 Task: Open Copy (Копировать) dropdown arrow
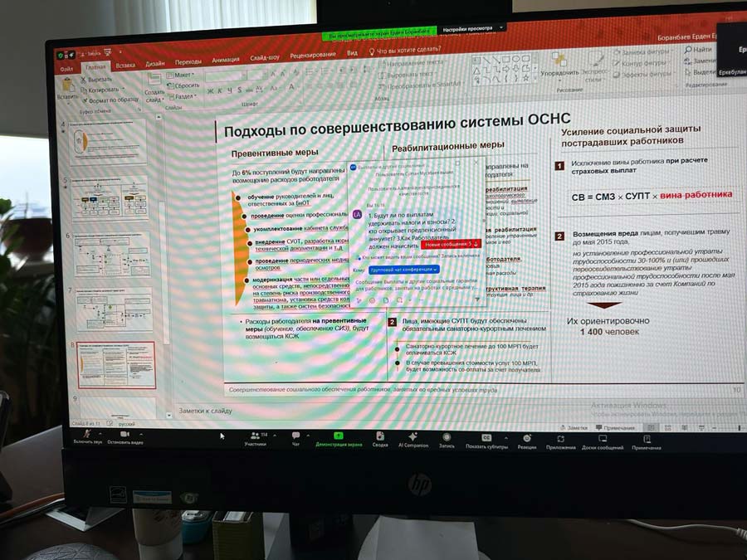[124, 89]
